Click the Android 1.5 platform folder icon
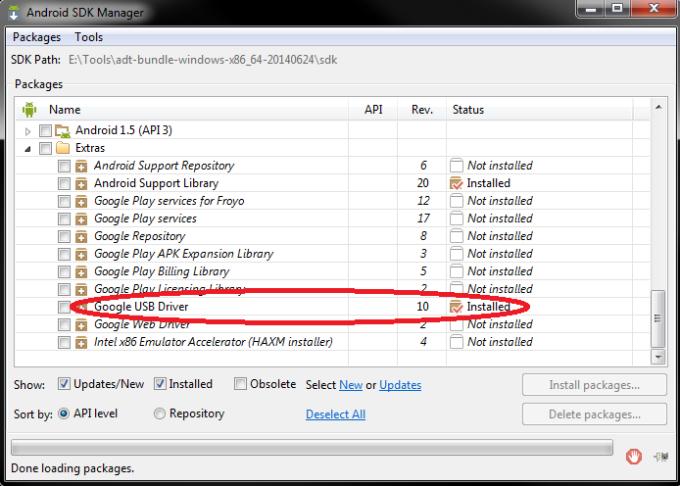 coord(62,130)
